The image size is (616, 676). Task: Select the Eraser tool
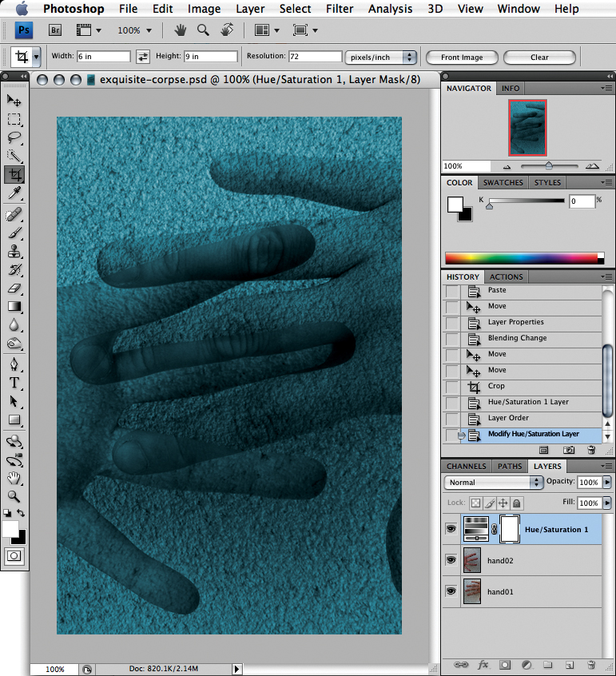pos(14,288)
